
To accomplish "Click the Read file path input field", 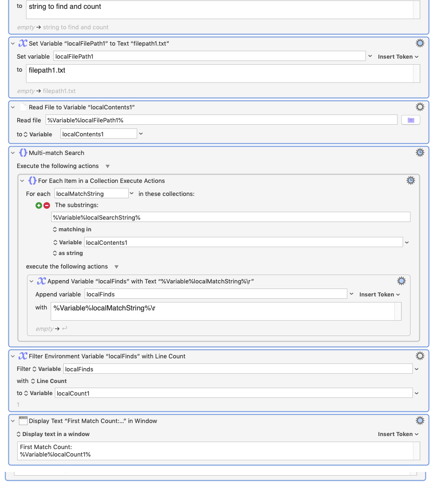I will point(221,120).
